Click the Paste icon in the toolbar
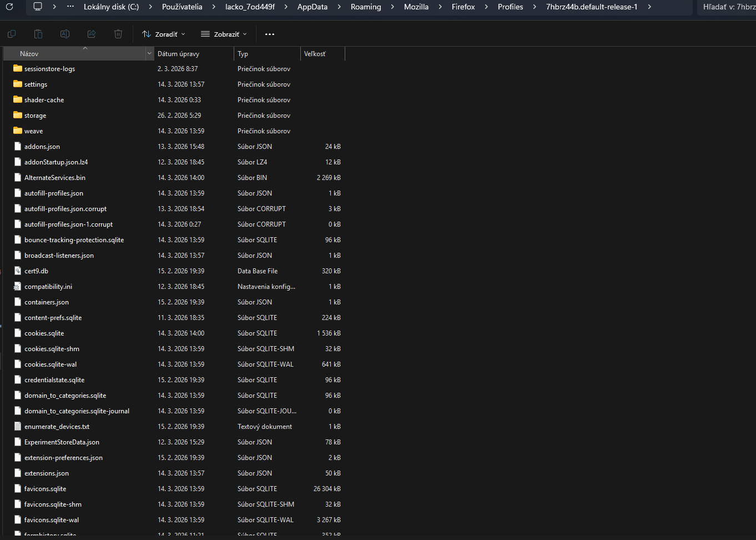This screenshot has height=540, width=756. 38,34
